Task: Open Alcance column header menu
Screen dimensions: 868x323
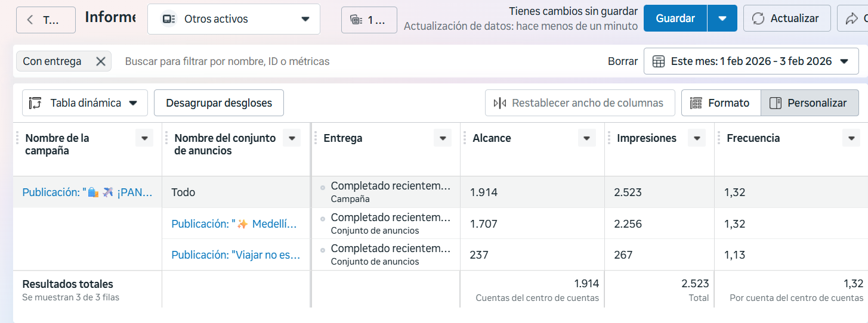Action: click(x=586, y=138)
